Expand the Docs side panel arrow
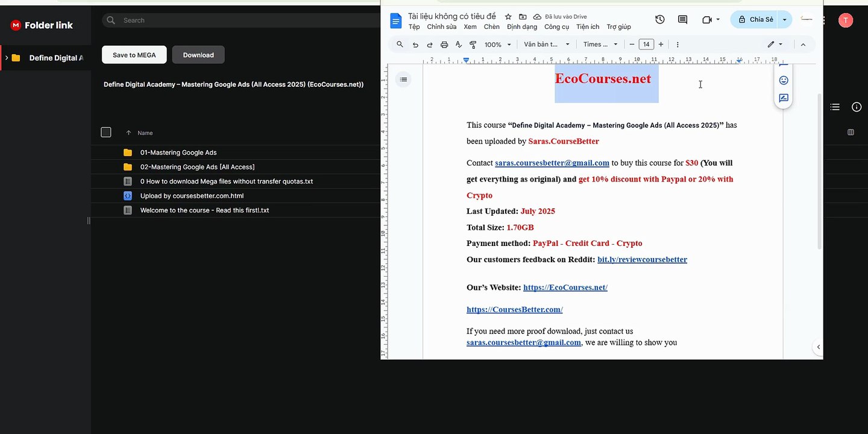This screenshot has width=868, height=434. point(818,347)
